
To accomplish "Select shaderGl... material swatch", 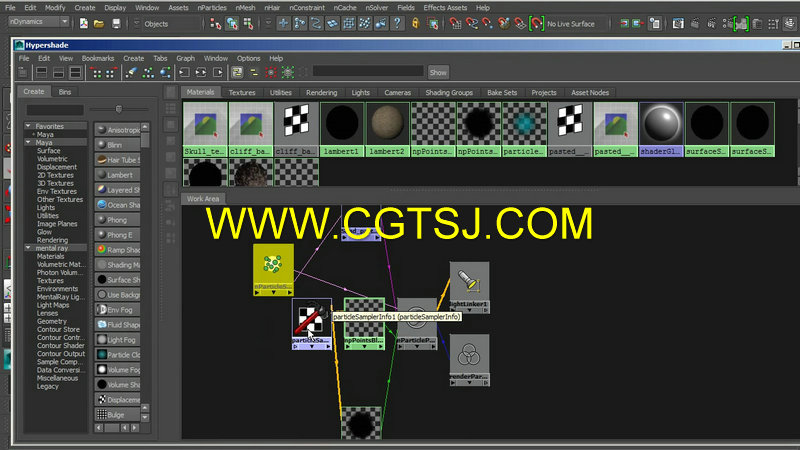I will (661, 129).
